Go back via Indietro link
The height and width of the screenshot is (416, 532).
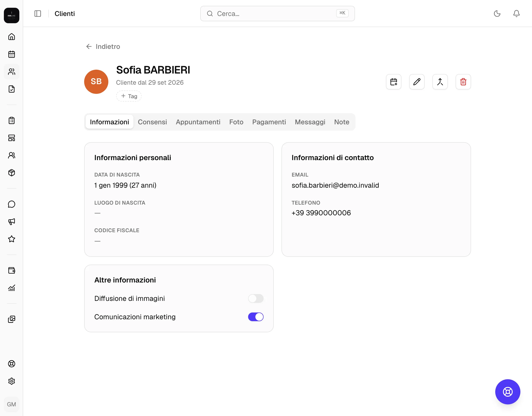(x=103, y=46)
